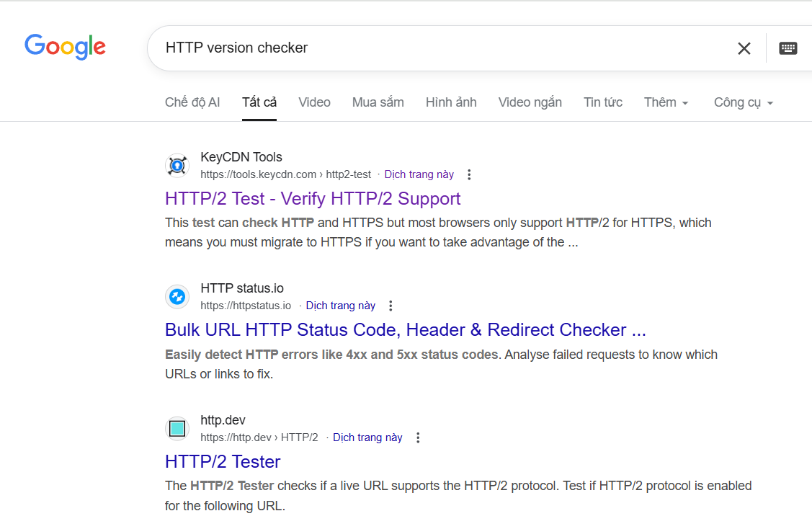Open three-dot menu for httpstatus.io result
Viewport: 812px width, 529px height.
(x=391, y=306)
